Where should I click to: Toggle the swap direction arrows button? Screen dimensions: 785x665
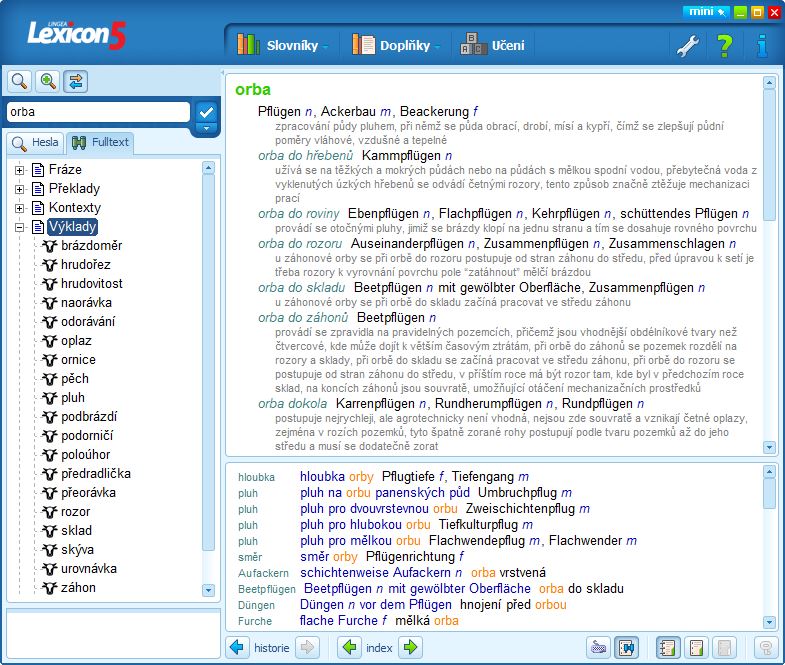click(76, 81)
